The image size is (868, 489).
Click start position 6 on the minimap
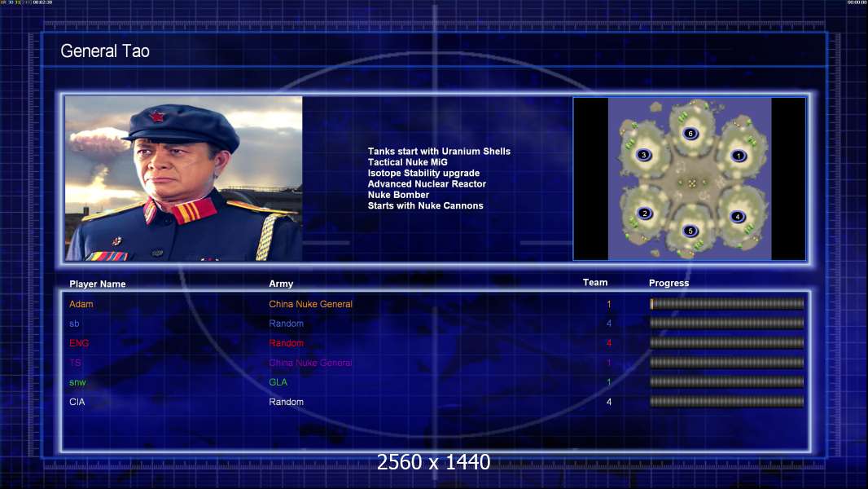point(690,134)
